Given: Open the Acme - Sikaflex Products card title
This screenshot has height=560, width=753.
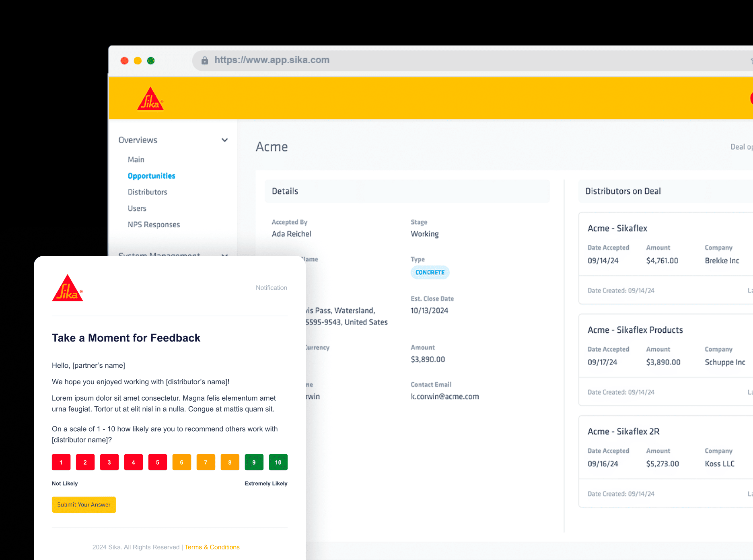Looking at the screenshot, I should (635, 330).
